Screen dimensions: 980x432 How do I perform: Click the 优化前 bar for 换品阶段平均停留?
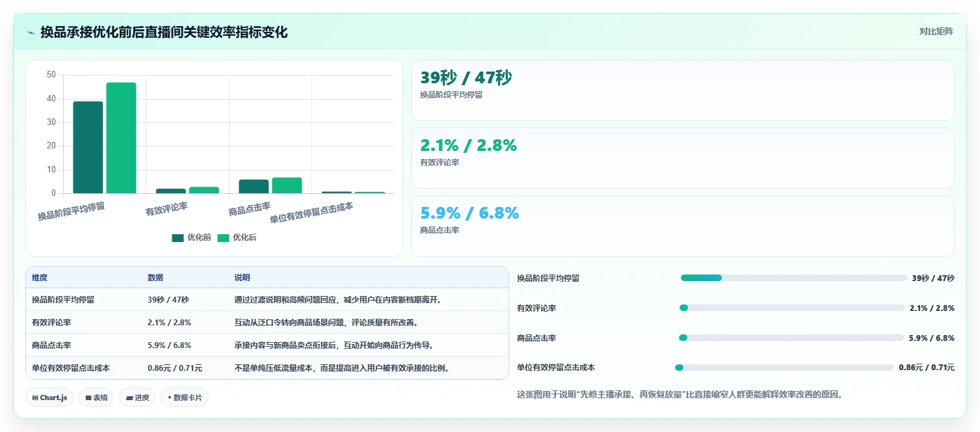(x=88, y=147)
